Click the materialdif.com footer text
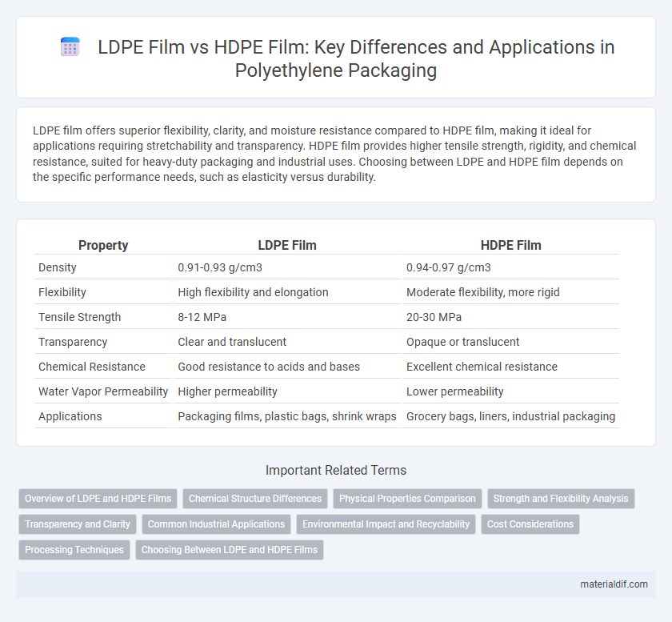Viewport: 672px width, 622px height. coord(614,584)
